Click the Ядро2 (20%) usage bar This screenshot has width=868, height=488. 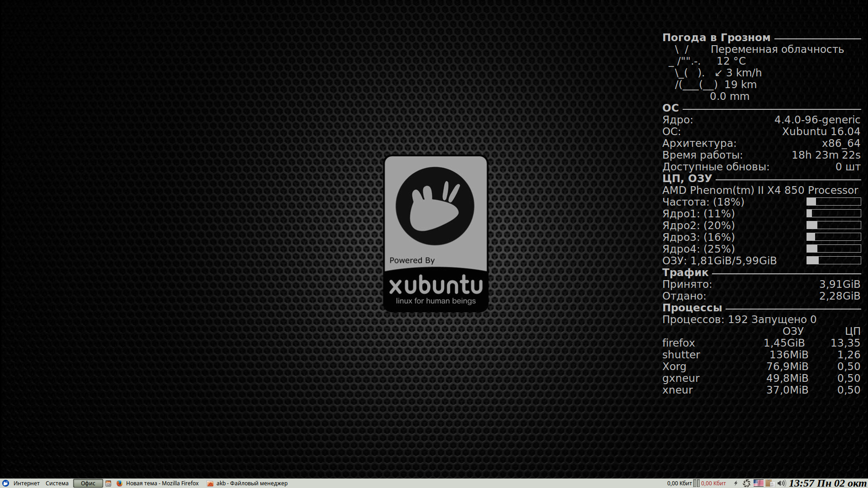834,225
